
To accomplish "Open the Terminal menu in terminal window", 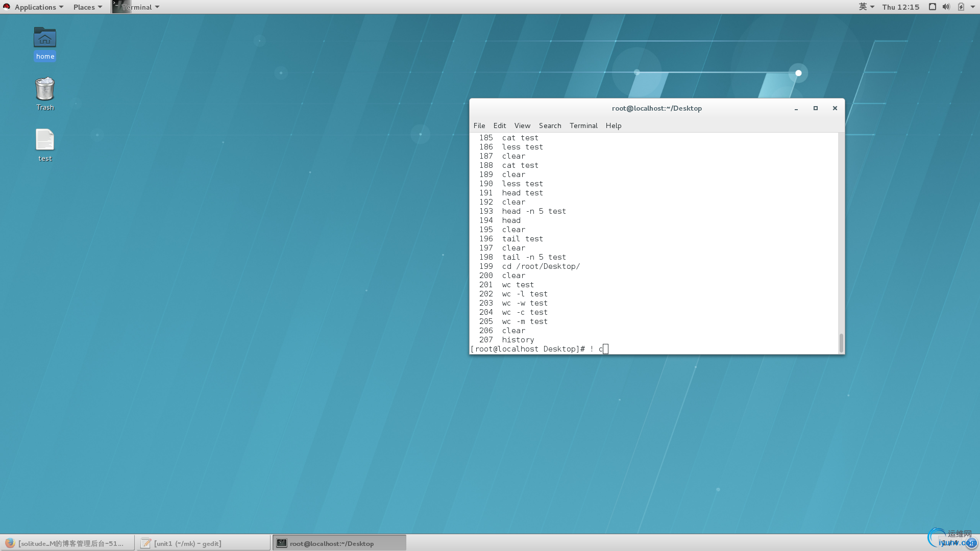I will [583, 126].
